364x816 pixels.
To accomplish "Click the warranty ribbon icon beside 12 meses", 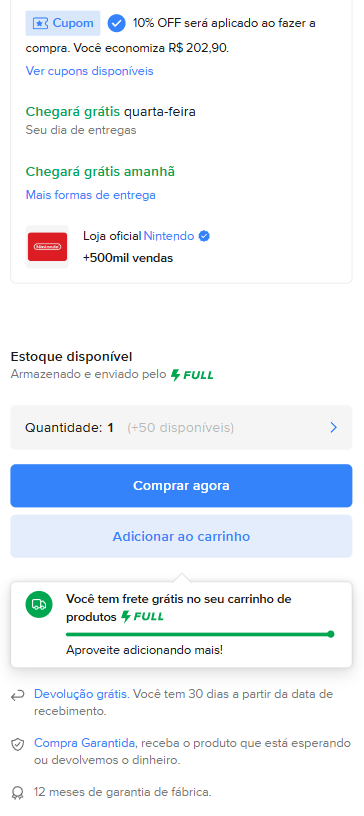I will point(18,793).
